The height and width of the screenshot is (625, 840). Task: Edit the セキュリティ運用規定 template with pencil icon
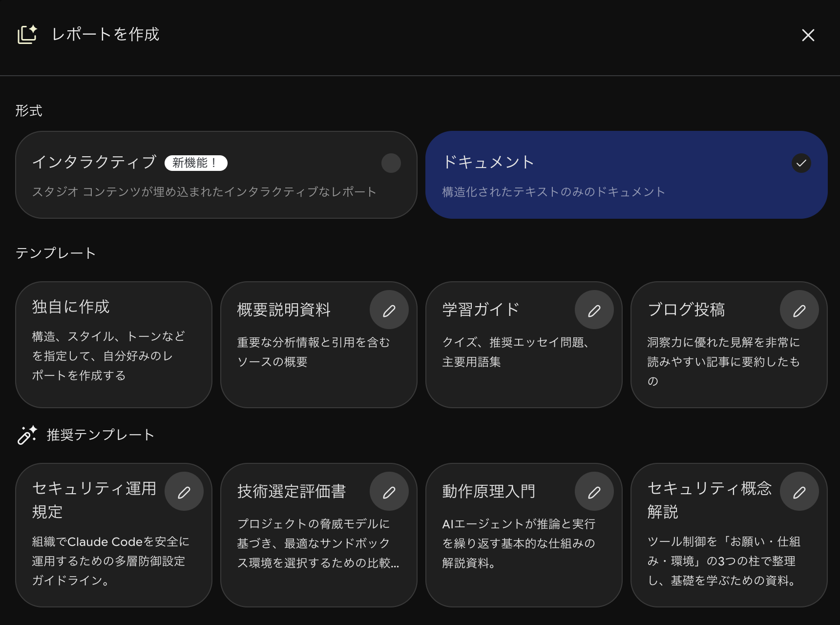click(x=184, y=492)
